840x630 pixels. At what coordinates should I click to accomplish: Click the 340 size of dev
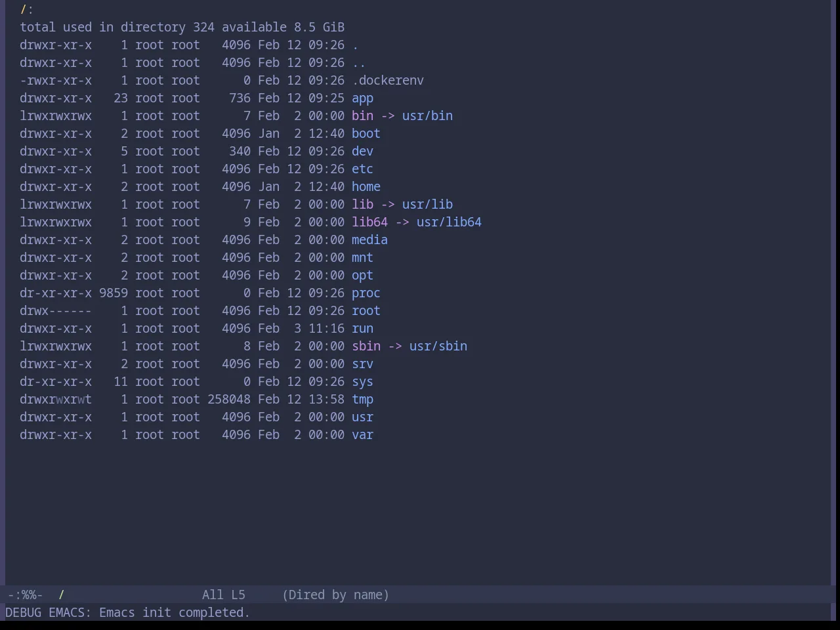pyautogui.click(x=240, y=152)
